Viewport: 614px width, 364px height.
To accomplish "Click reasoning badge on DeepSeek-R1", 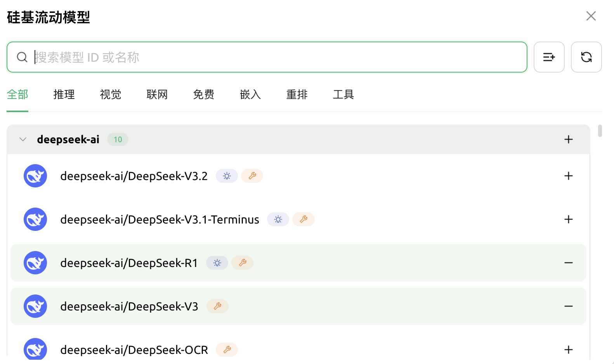I will point(217,263).
